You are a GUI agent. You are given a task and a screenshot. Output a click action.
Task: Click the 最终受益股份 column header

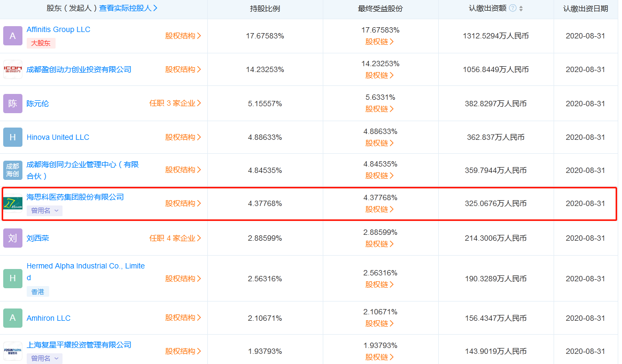point(380,9)
